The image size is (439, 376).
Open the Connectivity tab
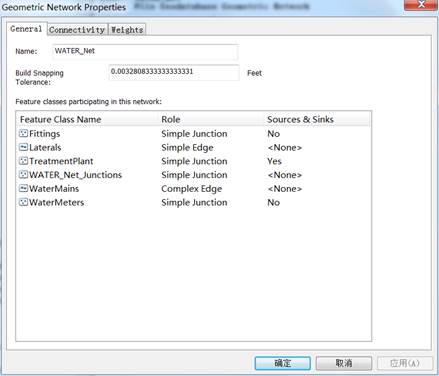point(77,30)
